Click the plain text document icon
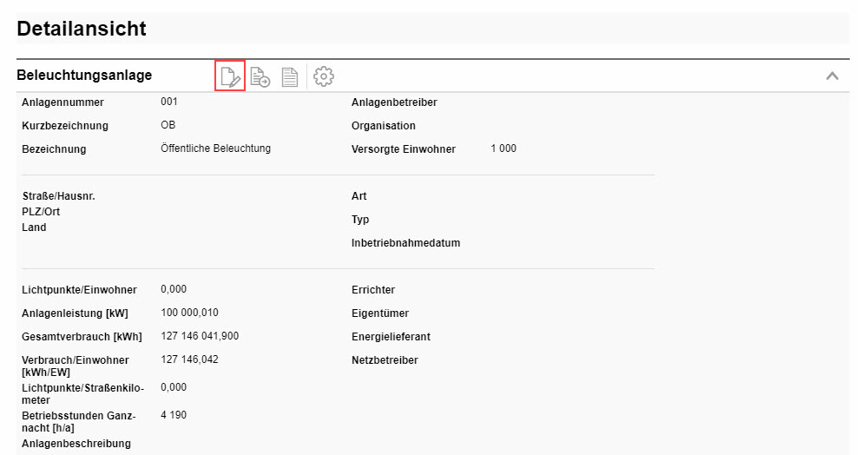Screen dimensions: 868x455 [x=289, y=76]
